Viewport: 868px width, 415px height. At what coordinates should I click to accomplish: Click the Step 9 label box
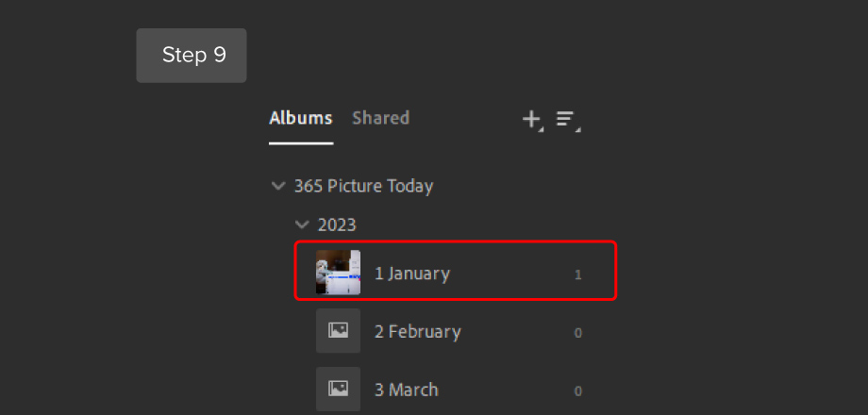pyautogui.click(x=192, y=56)
